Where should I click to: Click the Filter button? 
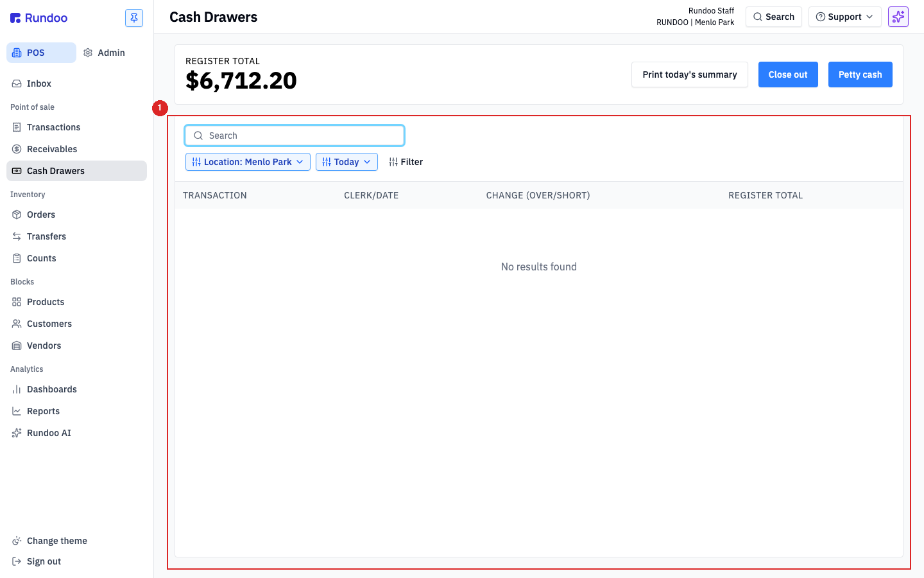tap(406, 162)
